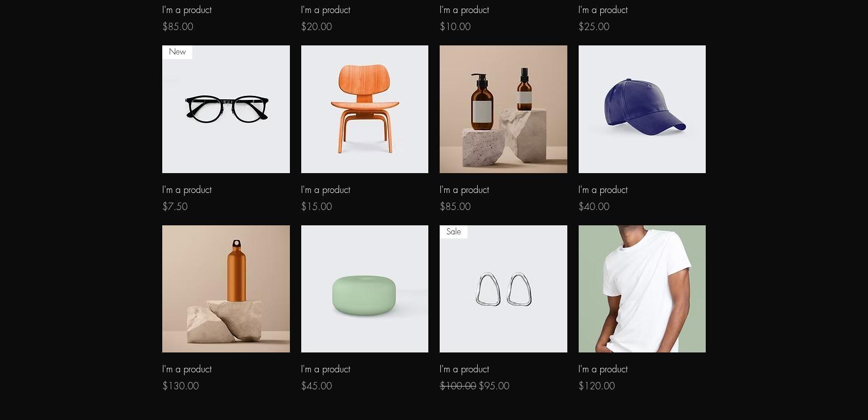
Task: Click the Sale badge on the earrings
Action: 453,232
